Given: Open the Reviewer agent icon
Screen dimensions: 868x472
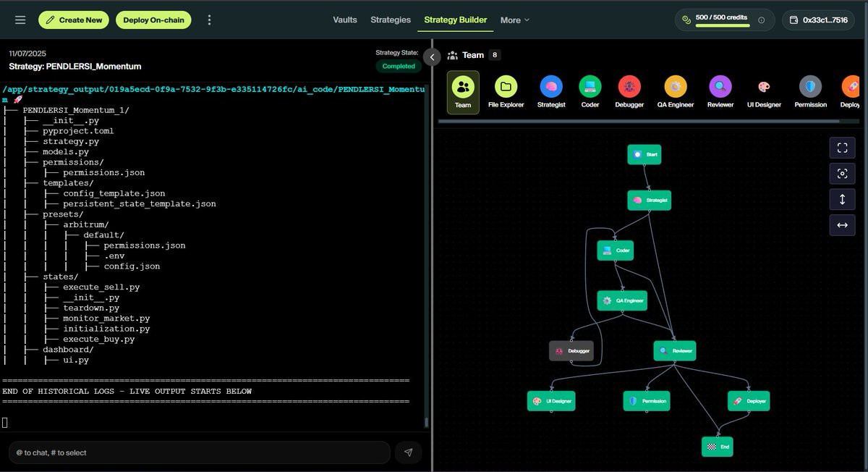Looking at the screenshot, I should (x=720, y=87).
